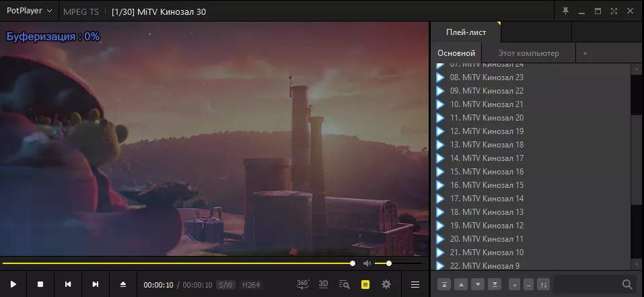
Task: Toggle the S/W decoder indicator
Action: pyautogui.click(x=225, y=285)
